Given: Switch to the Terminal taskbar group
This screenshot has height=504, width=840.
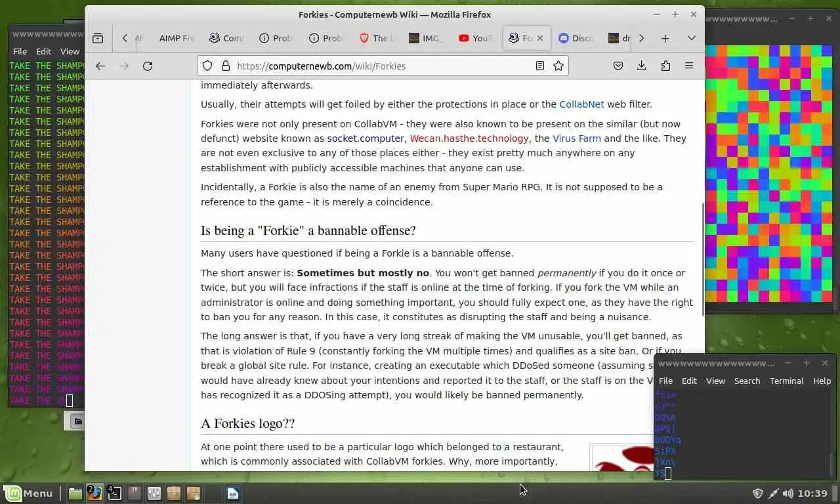Looking at the screenshot, I should tap(115, 493).
